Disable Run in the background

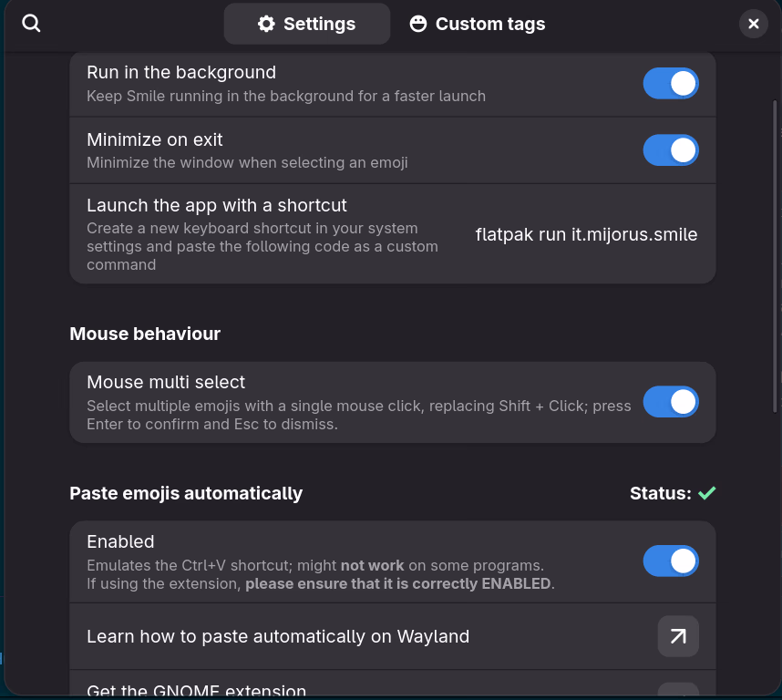click(671, 83)
